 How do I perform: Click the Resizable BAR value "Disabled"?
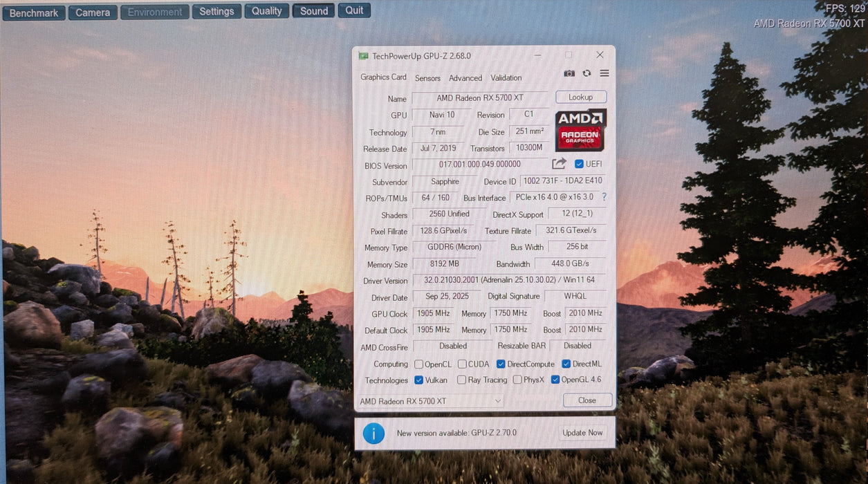[578, 346]
